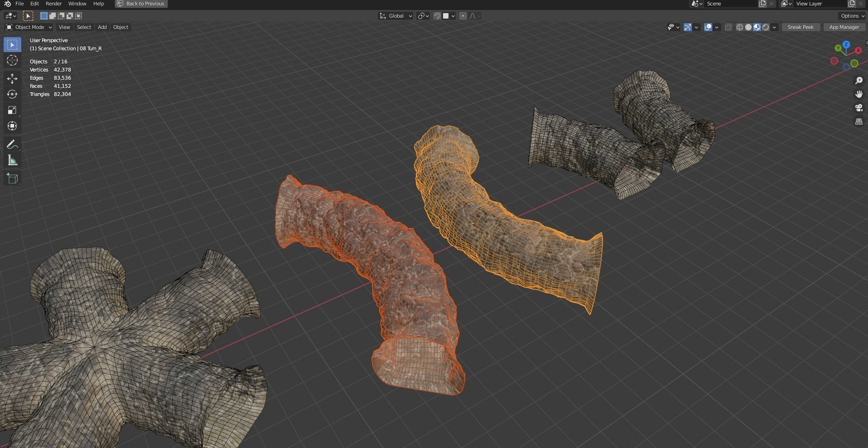Open the Edit menu

tap(34, 4)
